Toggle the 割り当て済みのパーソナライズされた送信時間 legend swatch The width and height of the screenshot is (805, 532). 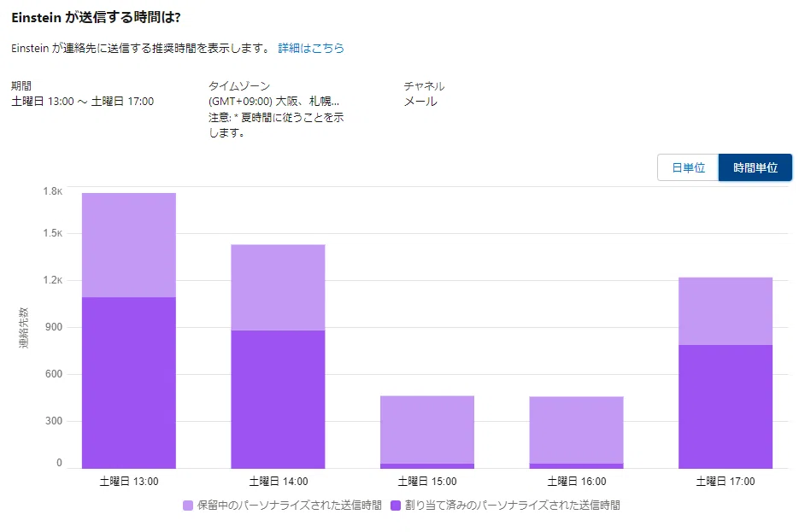(396, 506)
